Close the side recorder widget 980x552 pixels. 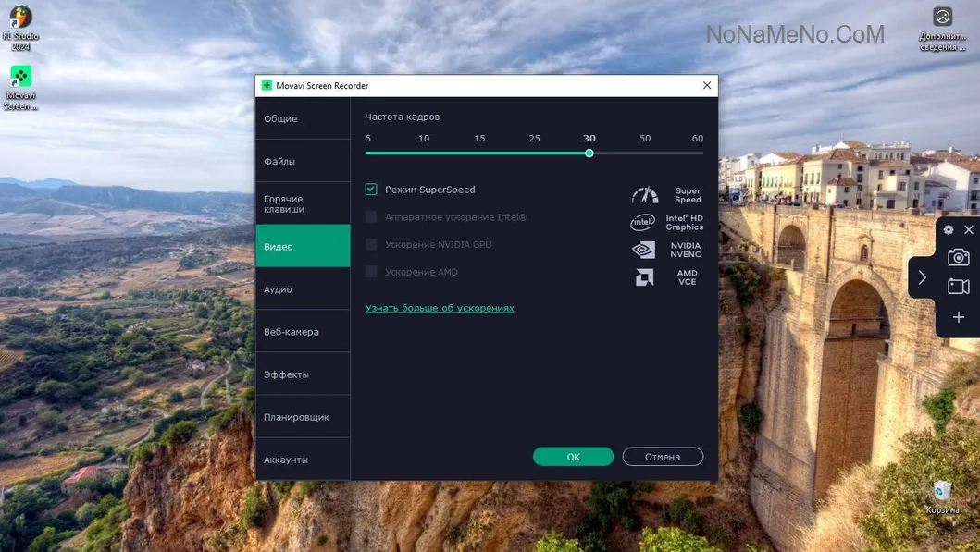click(x=969, y=230)
